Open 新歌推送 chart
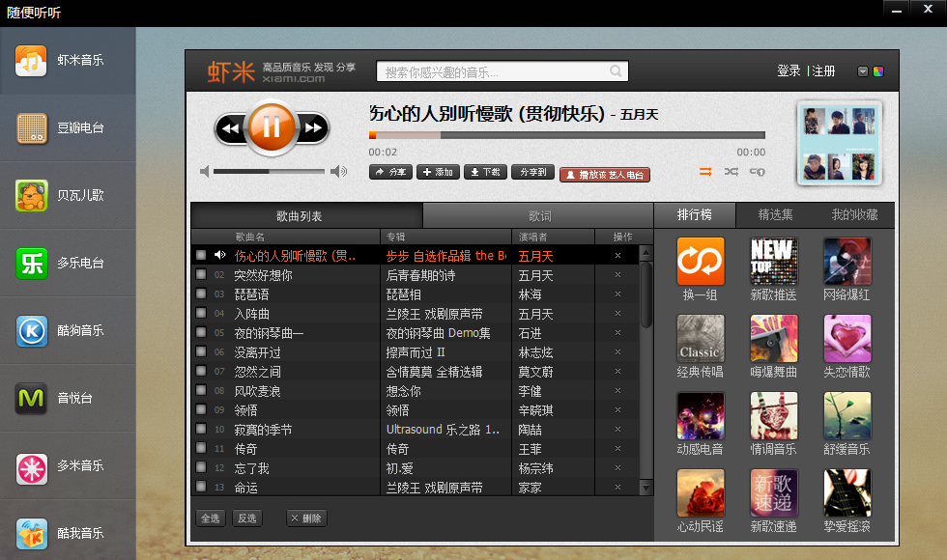 tap(774, 261)
